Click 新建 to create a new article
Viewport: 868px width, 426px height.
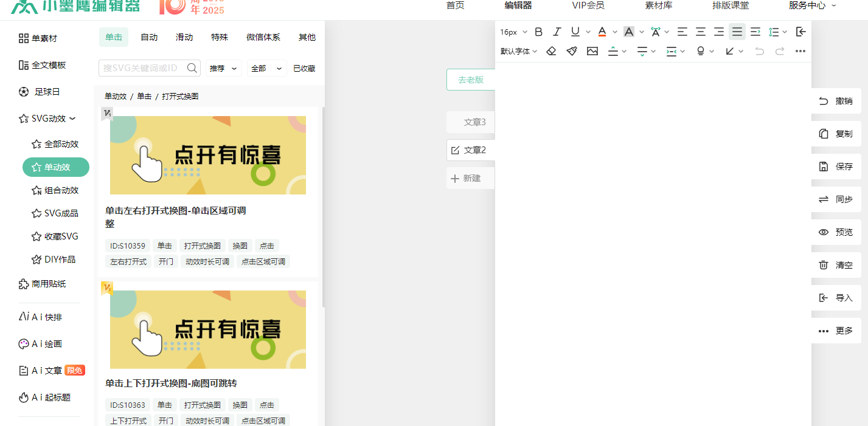click(466, 178)
